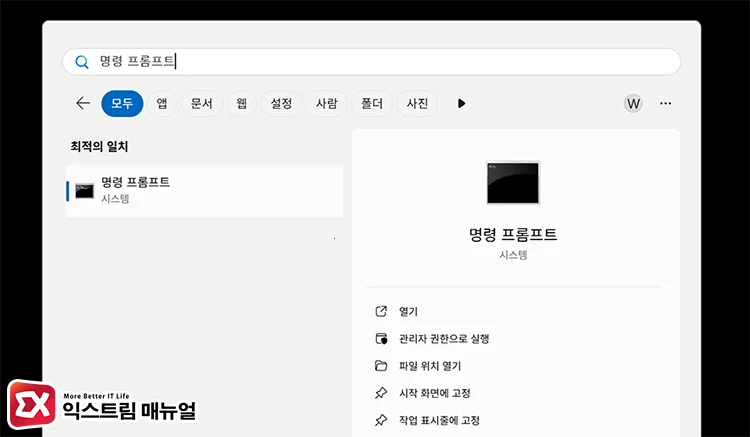Choose 작업 표시줄에 고정
750x437 pixels.
click(x=439, y=420)
